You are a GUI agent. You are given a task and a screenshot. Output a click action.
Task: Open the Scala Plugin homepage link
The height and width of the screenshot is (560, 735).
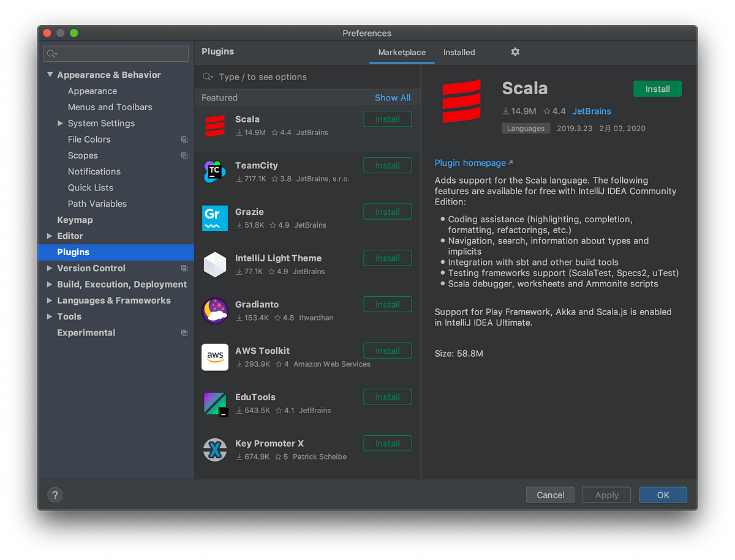[x=469, y=163]
